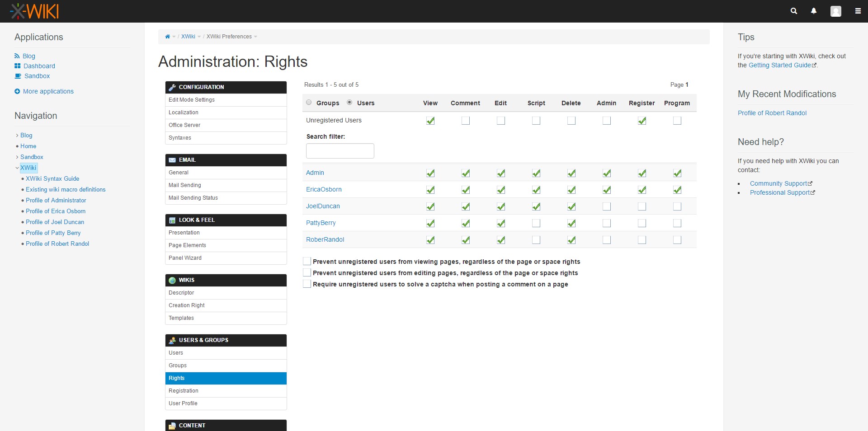This screenshot has width=868, height=431.
Task: Open the EricaOsborn user link
Action: tap(324, 189)
